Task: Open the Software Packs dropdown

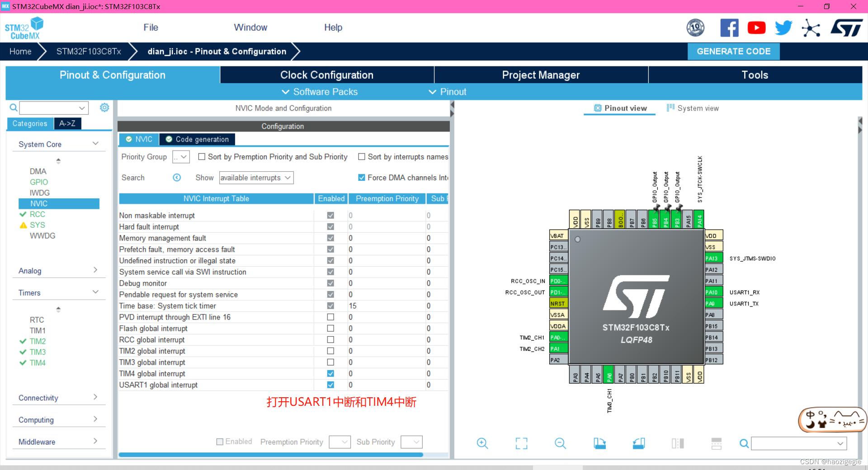Action: coord(320,92)
